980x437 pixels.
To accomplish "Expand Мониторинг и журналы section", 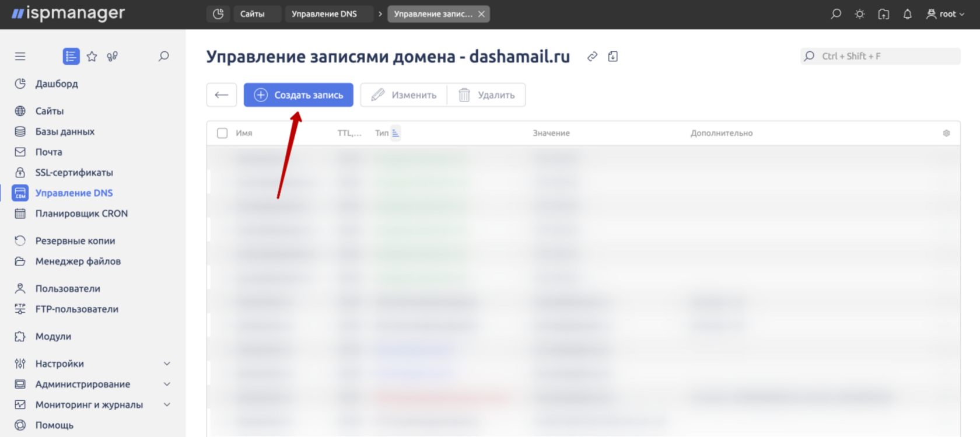I will click(167, 404).
